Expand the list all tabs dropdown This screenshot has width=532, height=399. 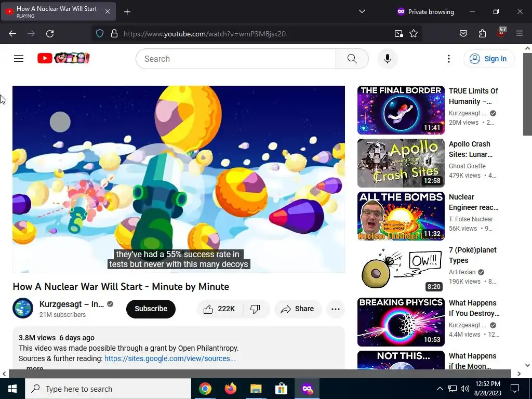click(x=362, y=11)
